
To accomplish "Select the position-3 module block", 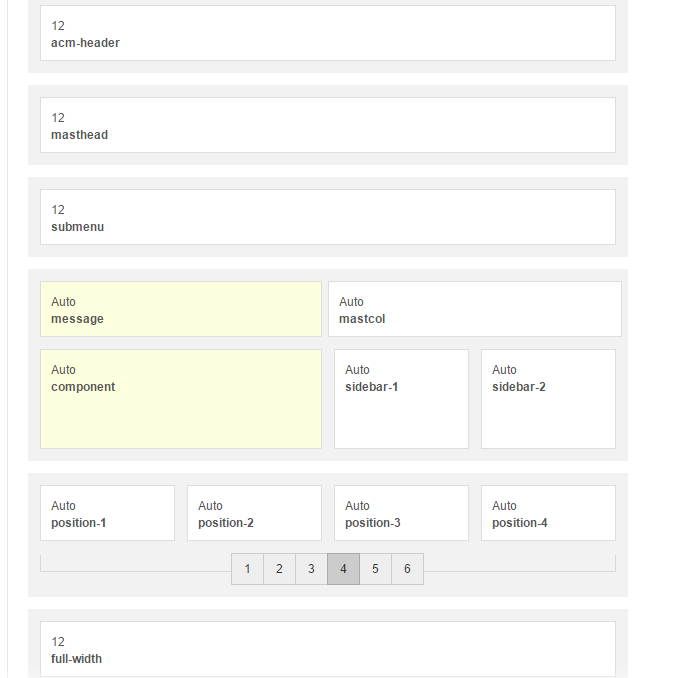I will pos(401,513).
